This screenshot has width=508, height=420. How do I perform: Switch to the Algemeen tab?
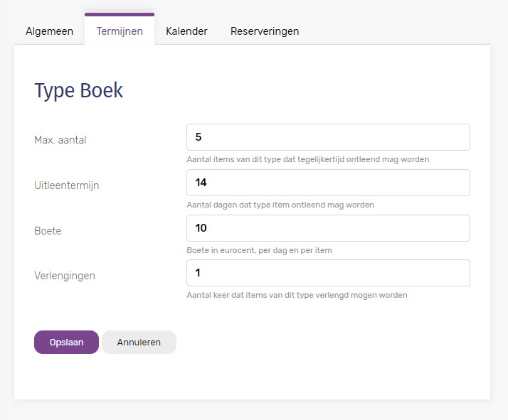click(x=49, y=31)
